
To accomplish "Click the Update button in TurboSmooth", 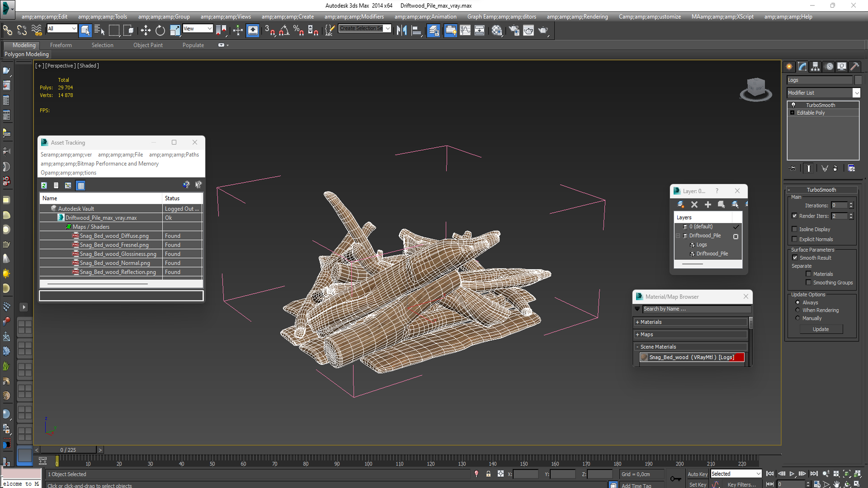I will coord(821,329).
